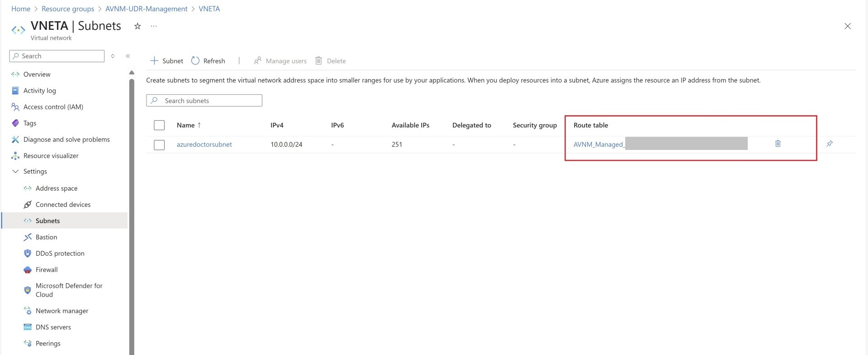
Task: Open Bastion settings
Action: 46,237
